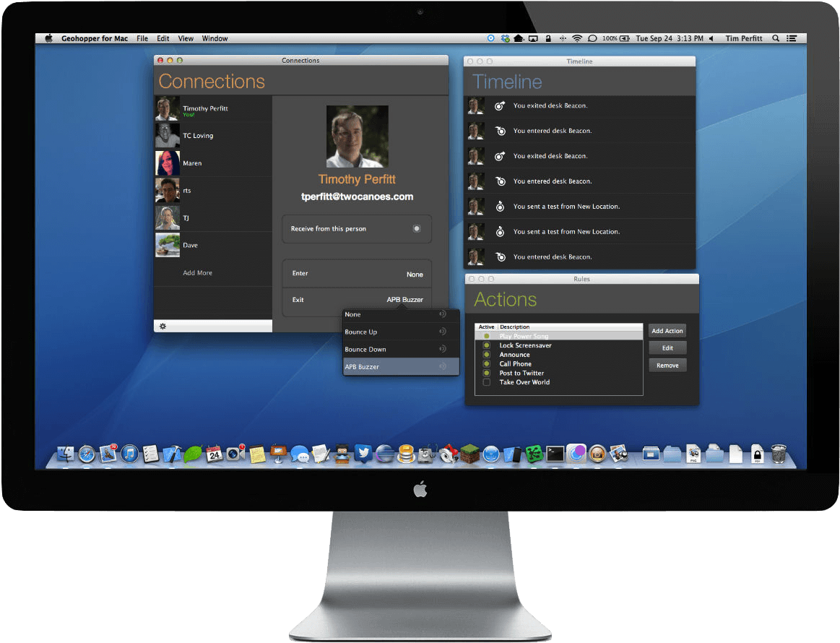
Task: Launch Minecraft from the Dock
Action: [x=469, y=454]
